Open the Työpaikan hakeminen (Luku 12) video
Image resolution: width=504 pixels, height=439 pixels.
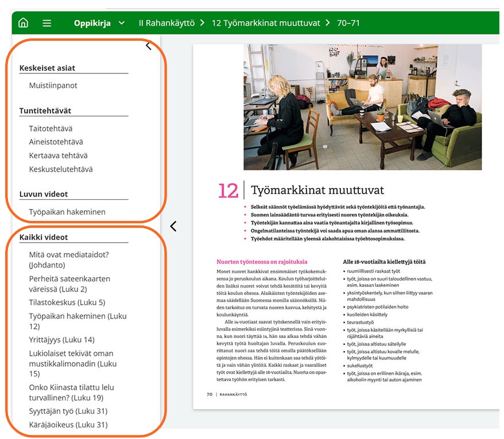pyautogui.click(x=78, y=321)
